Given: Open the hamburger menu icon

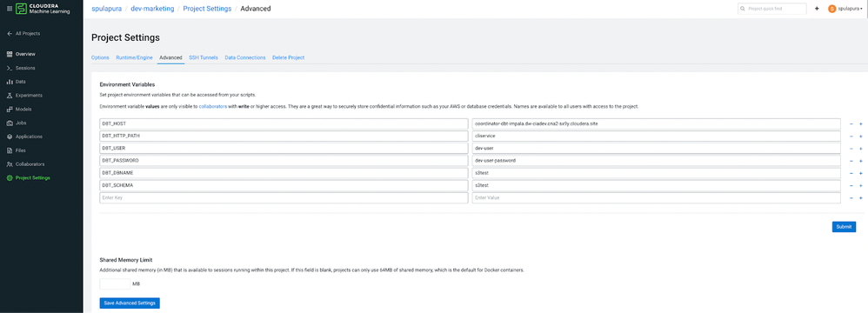Looking at the screenshot, I should pyautogui.click(x=9, y=9).
